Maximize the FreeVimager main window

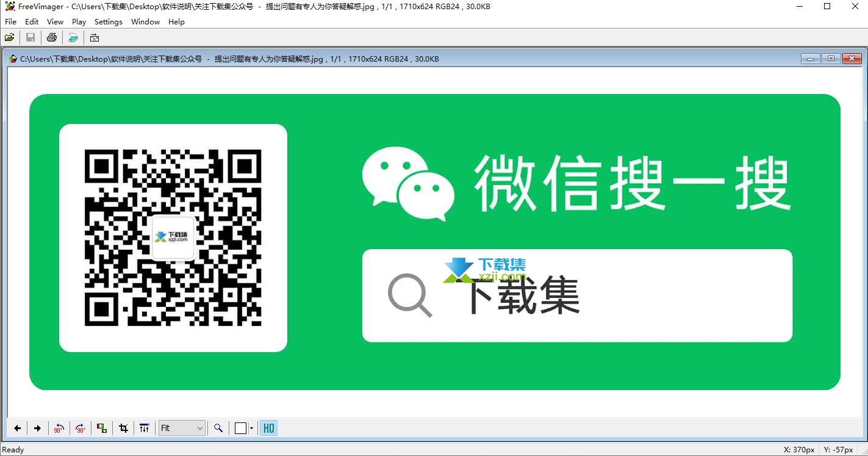[827, 7]
